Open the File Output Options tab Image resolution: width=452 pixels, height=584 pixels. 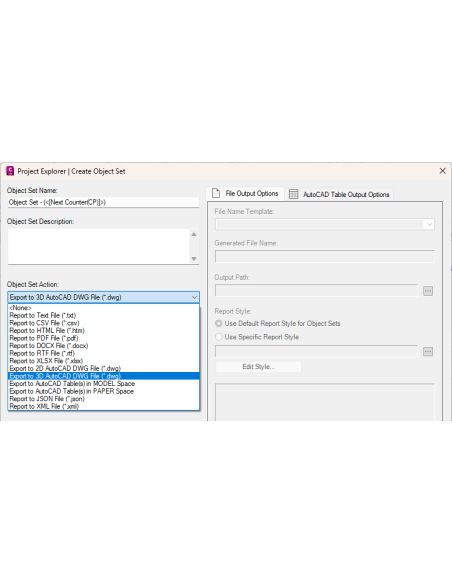245,194
